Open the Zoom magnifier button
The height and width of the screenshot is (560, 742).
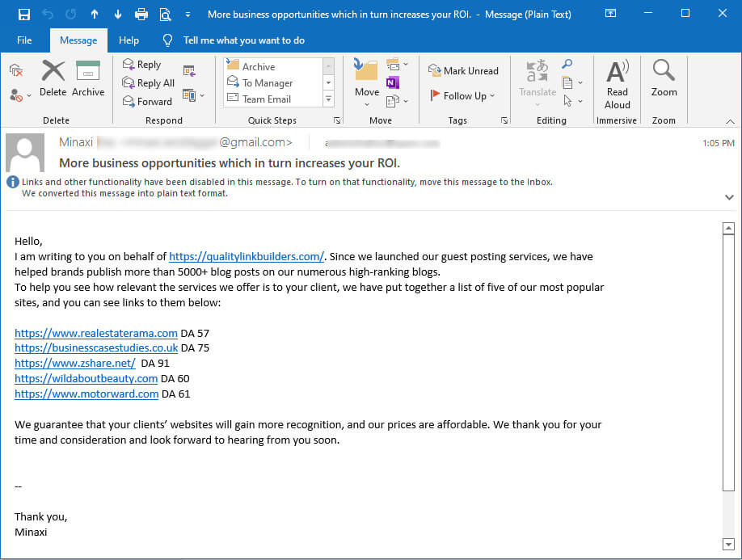(x=664, y=78)
